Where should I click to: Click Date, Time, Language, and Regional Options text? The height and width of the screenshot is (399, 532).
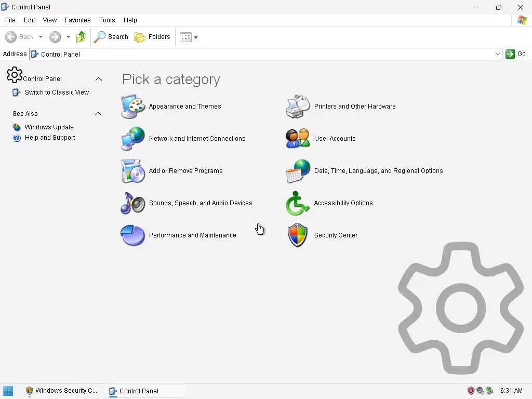click(x=379, y=170)
